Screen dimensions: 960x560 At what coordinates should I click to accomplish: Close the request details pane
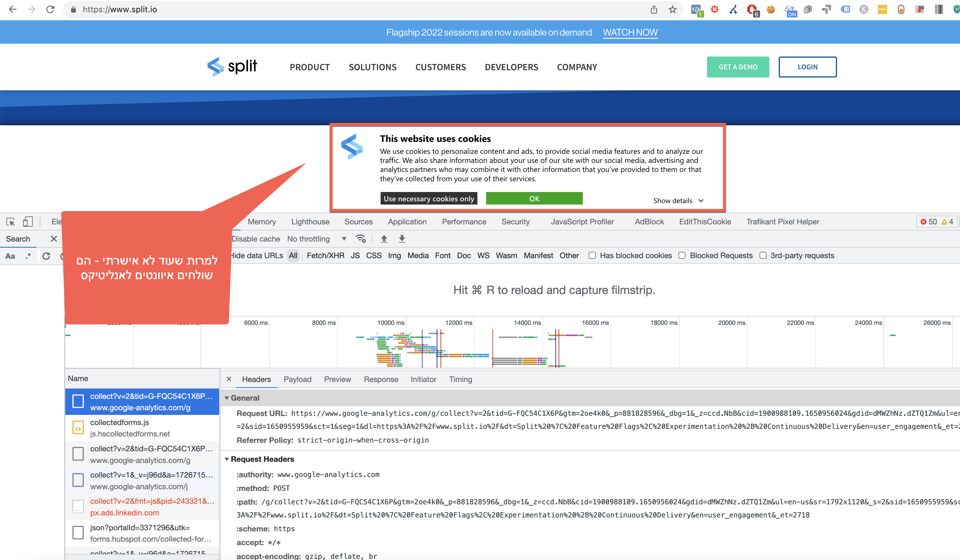point(229,379)
